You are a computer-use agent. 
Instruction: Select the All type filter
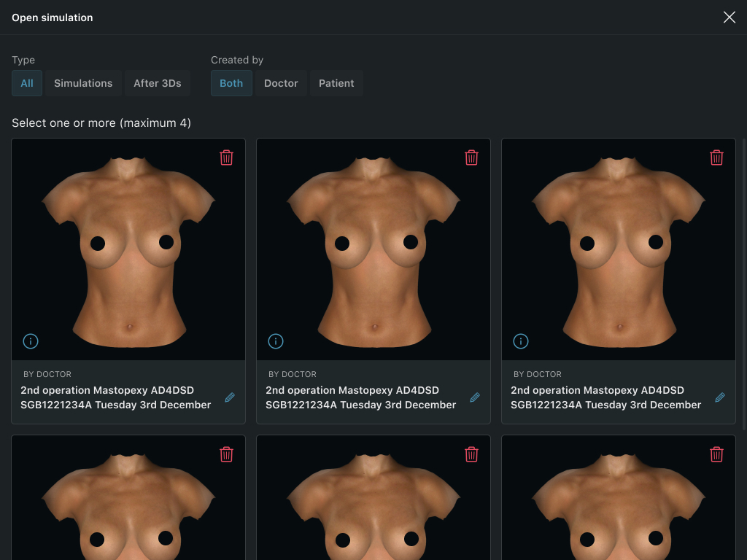(27, 83)
